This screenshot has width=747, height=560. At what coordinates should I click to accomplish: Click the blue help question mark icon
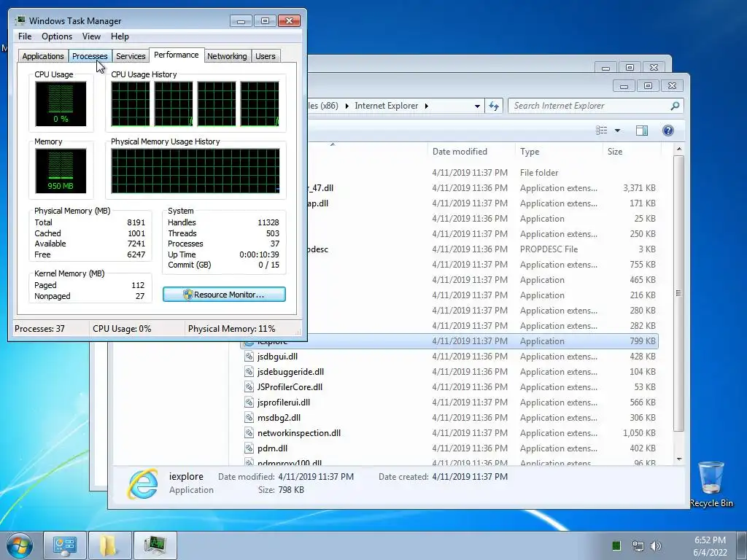pos(668,131)
